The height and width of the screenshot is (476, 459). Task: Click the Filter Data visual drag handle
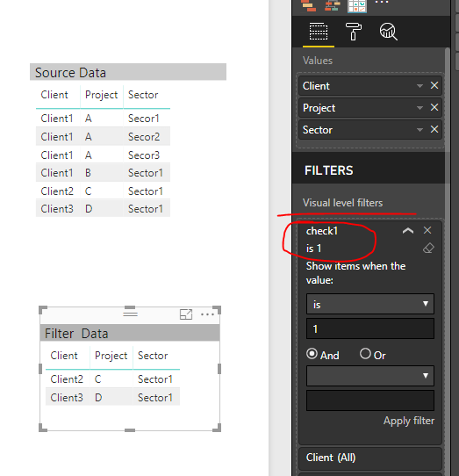[130, 314]
